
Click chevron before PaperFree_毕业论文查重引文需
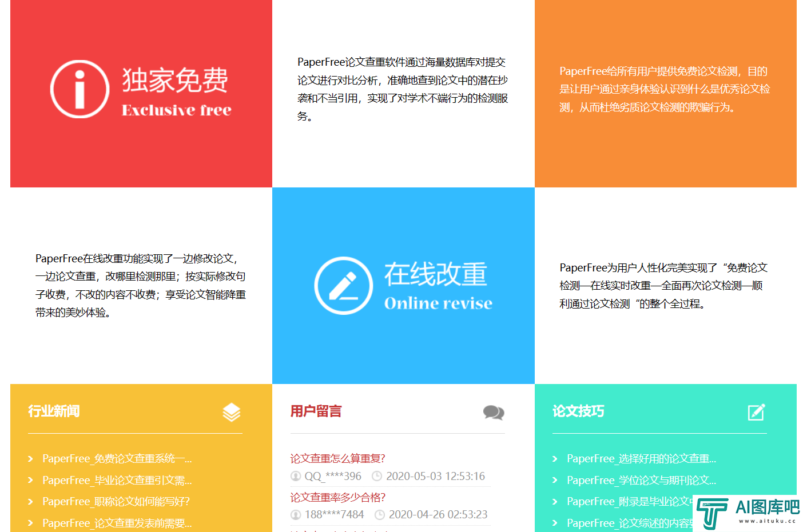(31, 481)
